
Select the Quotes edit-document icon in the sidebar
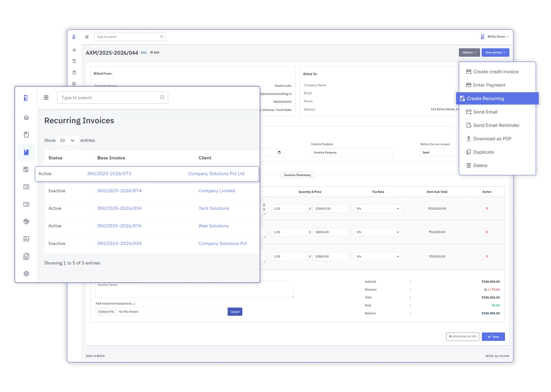pyautogui.click(x=26, y=170)
